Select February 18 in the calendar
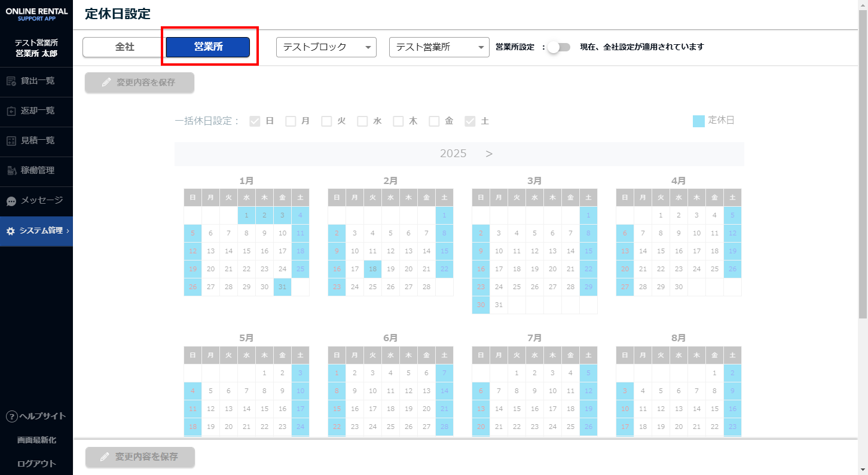This screenshot has height=475, width=868. (x=372, y=269)
